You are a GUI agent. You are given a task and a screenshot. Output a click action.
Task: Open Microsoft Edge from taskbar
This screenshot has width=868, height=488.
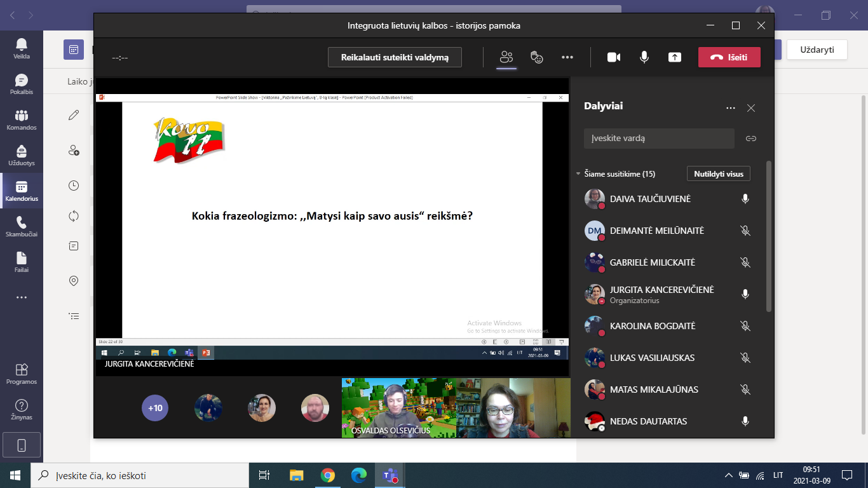coord(358,475)
